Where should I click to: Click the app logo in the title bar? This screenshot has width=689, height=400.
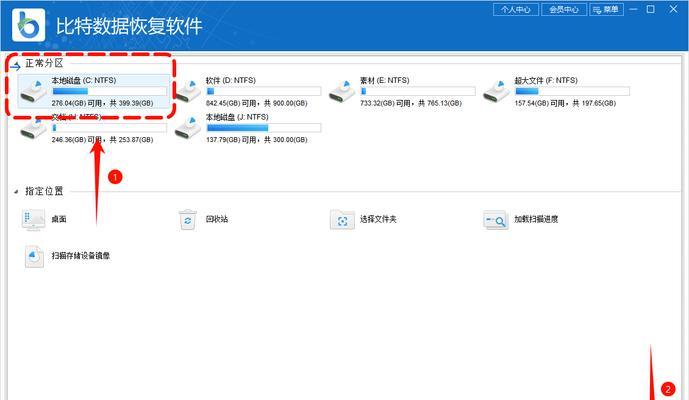coord(28,25)
